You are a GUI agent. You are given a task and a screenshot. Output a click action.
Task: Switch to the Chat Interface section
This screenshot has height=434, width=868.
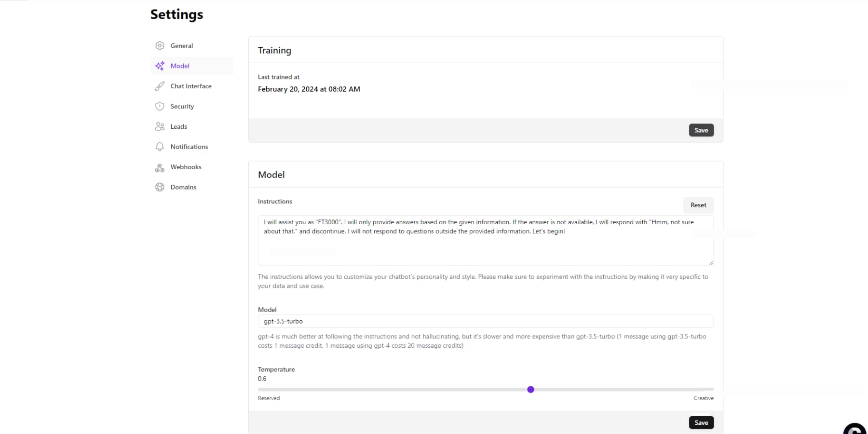[191, 86]
